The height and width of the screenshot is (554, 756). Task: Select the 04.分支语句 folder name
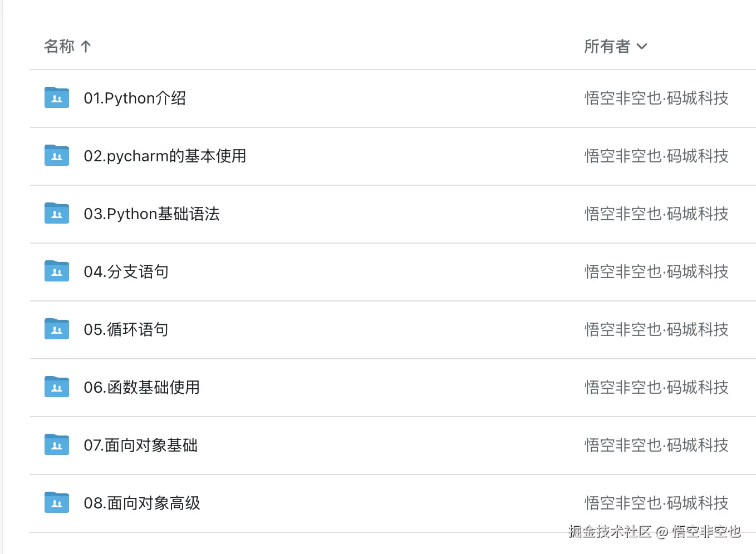(126, 272)
